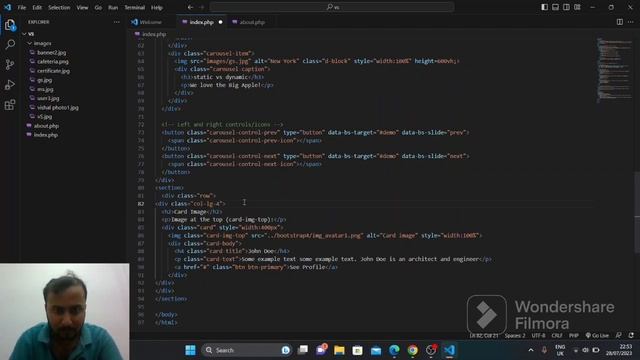
Task: Open gs.jpg in Explorer
Action: (44, 80)
